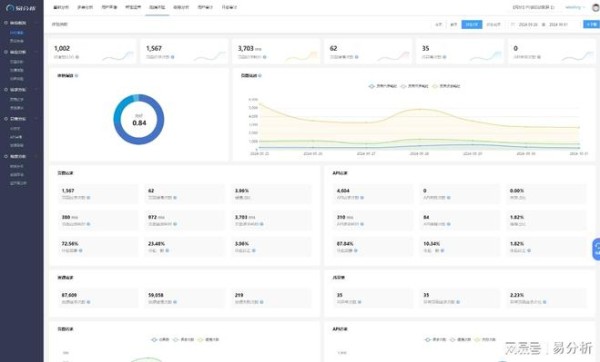
Task: Select the first tab in the top navigation bar
Action: click(61, 7)
